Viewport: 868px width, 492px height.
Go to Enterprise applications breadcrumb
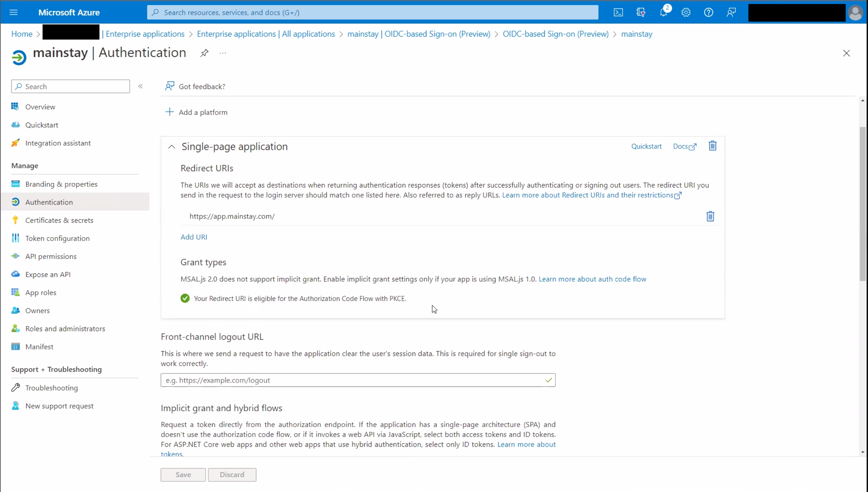click(x=145, y=34)
